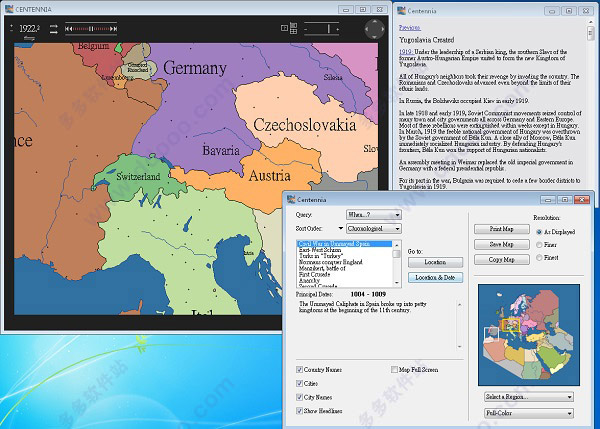Uncheck the Country Names checkbox

(299, 370)
